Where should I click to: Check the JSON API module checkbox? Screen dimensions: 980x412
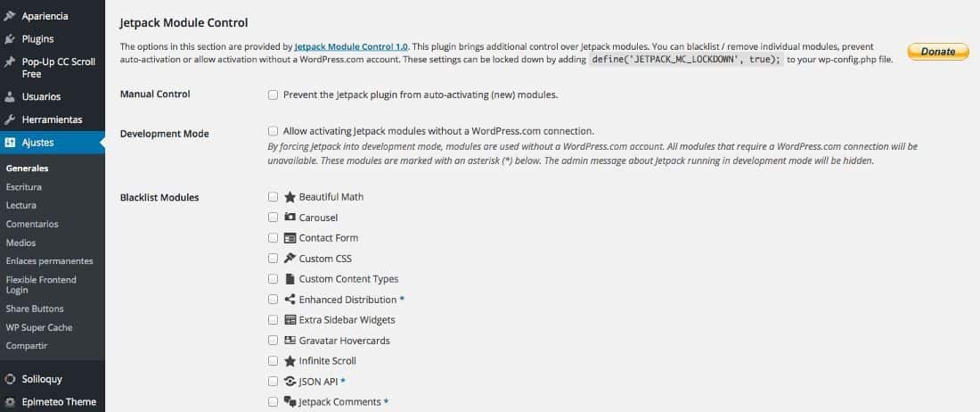pos(274,382)
